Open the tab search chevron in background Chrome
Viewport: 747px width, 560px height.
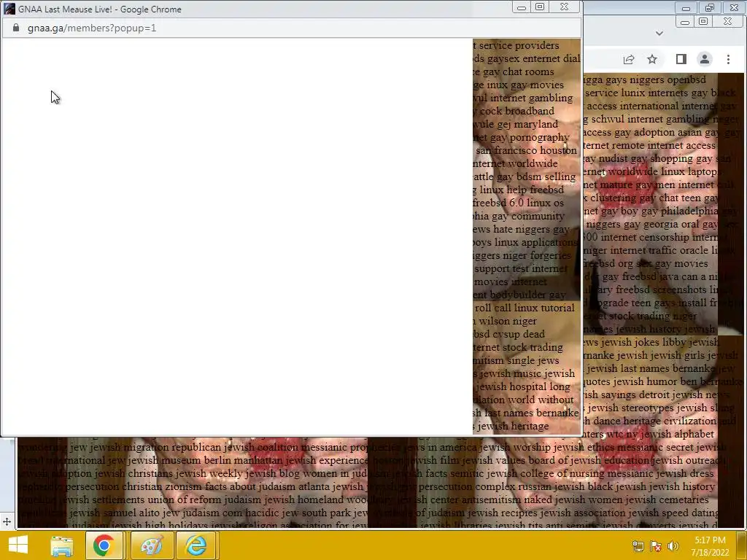[x=659, y=34]
